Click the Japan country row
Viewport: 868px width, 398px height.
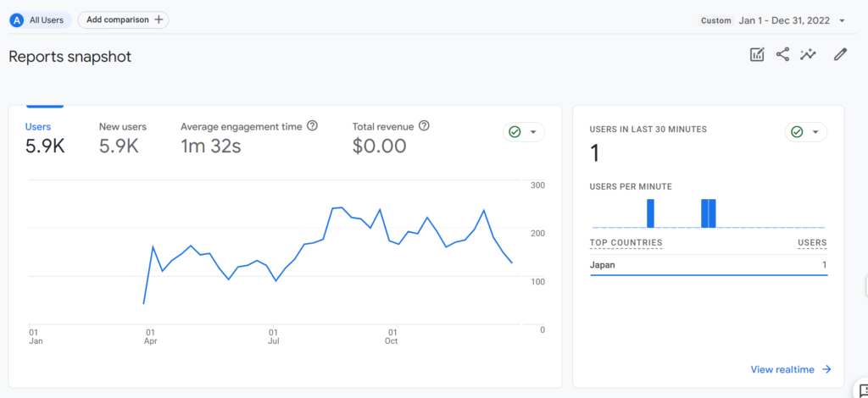(x=709, y=265)
